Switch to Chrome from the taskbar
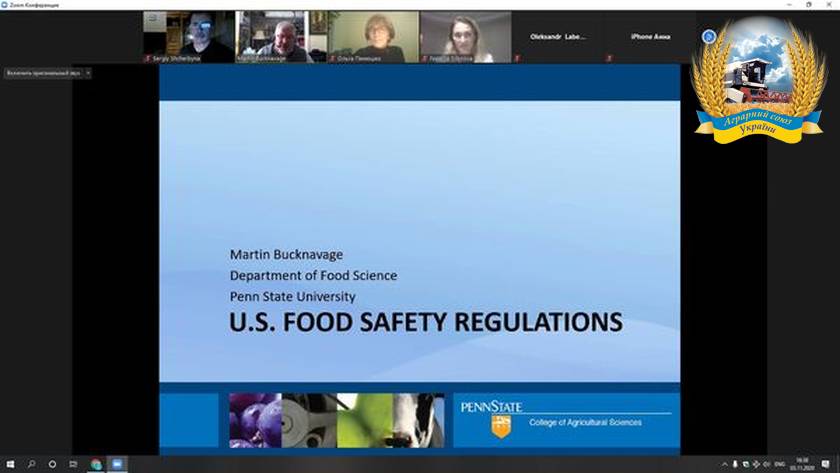840x473 pixels. pos(96,464)
